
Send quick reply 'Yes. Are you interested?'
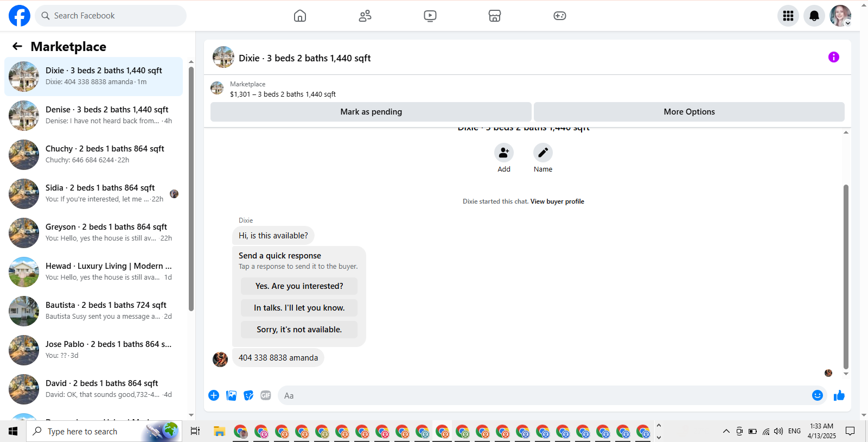299,286
